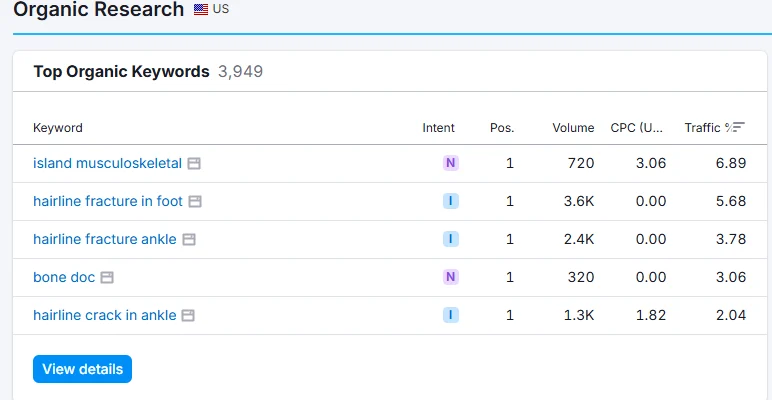The height and width of the screenshot is (400, 772).
Task: Click the Top Organic Keywords heading
Action: (121, 72)
